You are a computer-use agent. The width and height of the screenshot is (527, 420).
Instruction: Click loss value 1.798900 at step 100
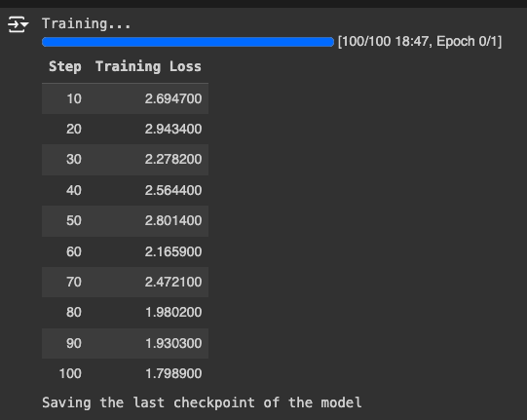click(x=173, y=373)
